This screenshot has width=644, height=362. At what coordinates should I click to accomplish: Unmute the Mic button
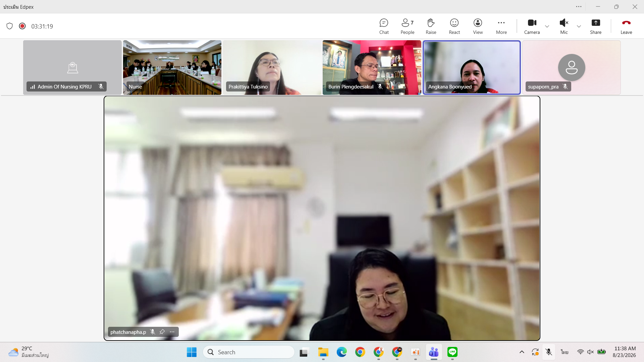pos(564,26)
